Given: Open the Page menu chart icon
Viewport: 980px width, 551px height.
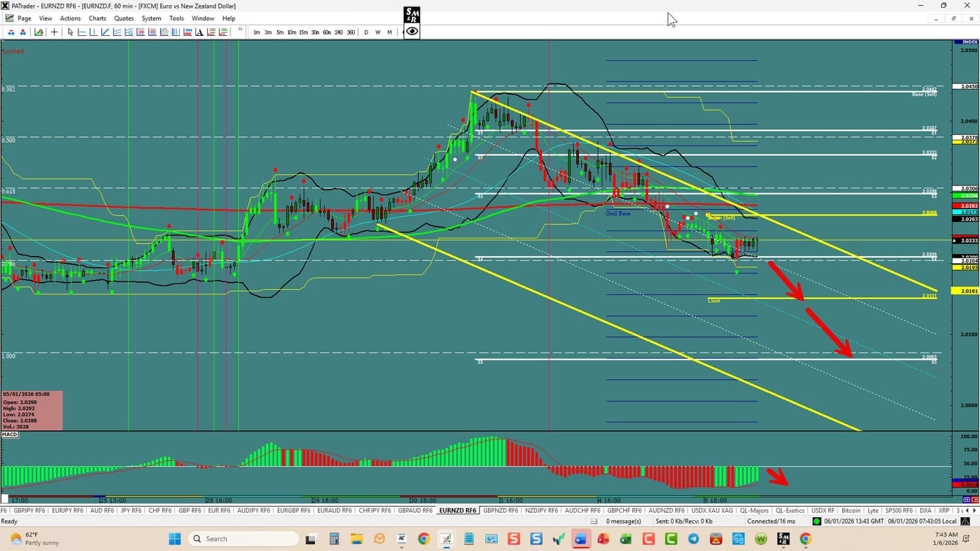Looking at the screenshot, I should click(9, 18).
